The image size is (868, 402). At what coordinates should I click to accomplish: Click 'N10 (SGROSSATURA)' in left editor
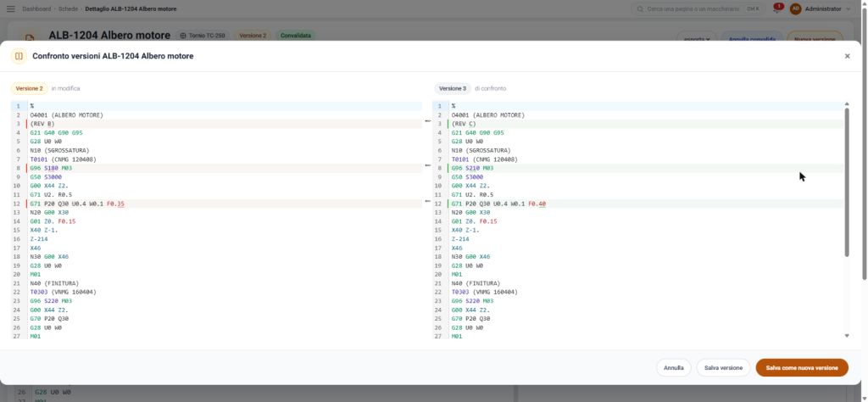59,151
